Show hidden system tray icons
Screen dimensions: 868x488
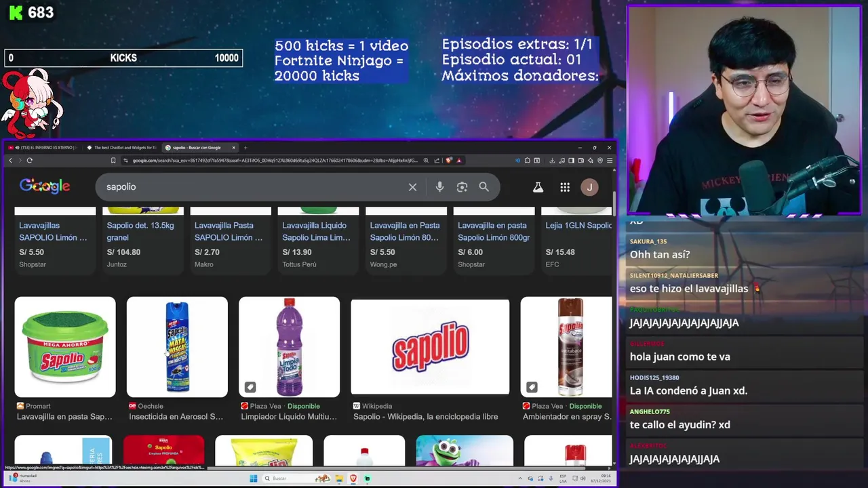pyautogui.click(x=521, y=479)
